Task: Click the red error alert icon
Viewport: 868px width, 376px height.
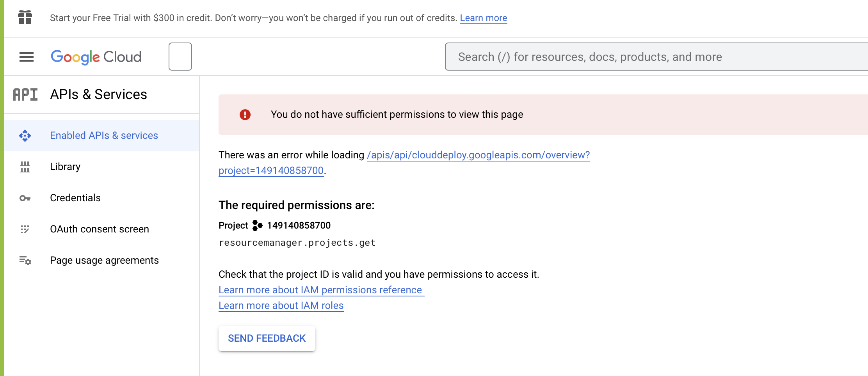Action: click(x=245, y=115)
